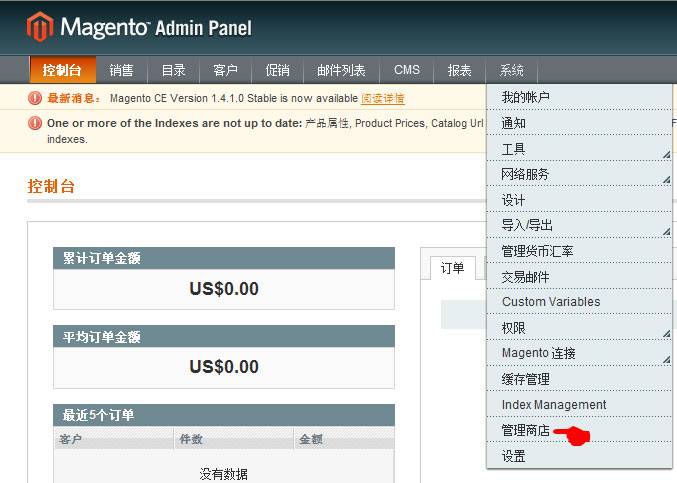Expand the 网络服务 web services submenu

pyautogui.click(x=579, y=174)
